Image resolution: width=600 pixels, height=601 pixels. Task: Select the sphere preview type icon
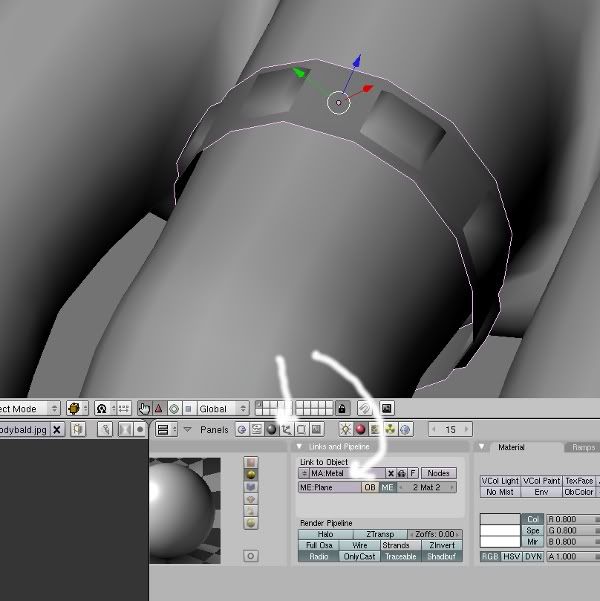(251, 475)
